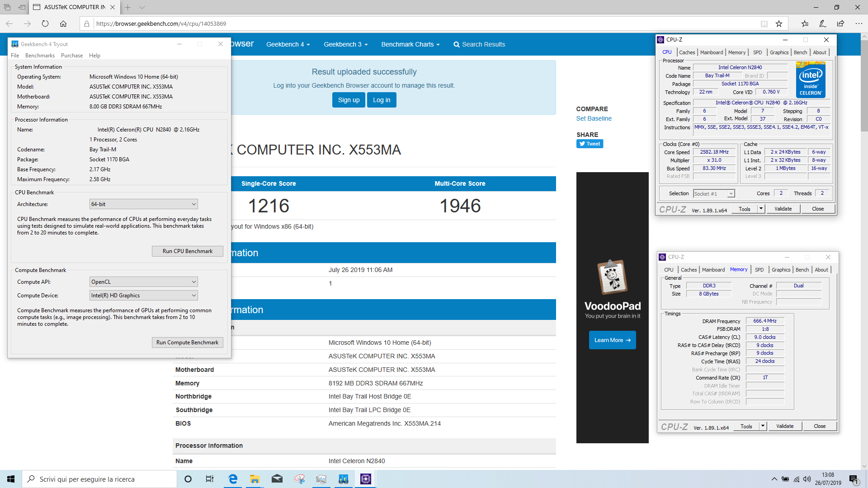Image resolution: width=868 pixels, height=488 pixels.
Task: Click Set Baseline link
Action: tap(594, 118)
